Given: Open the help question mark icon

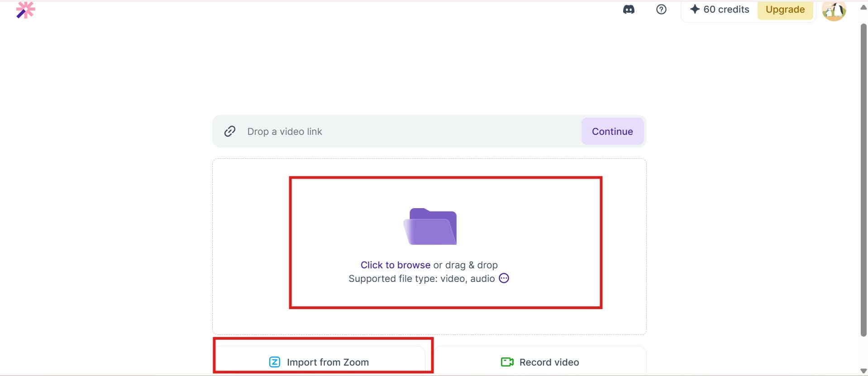Looking at the screenshot, I should pos(661,10).
